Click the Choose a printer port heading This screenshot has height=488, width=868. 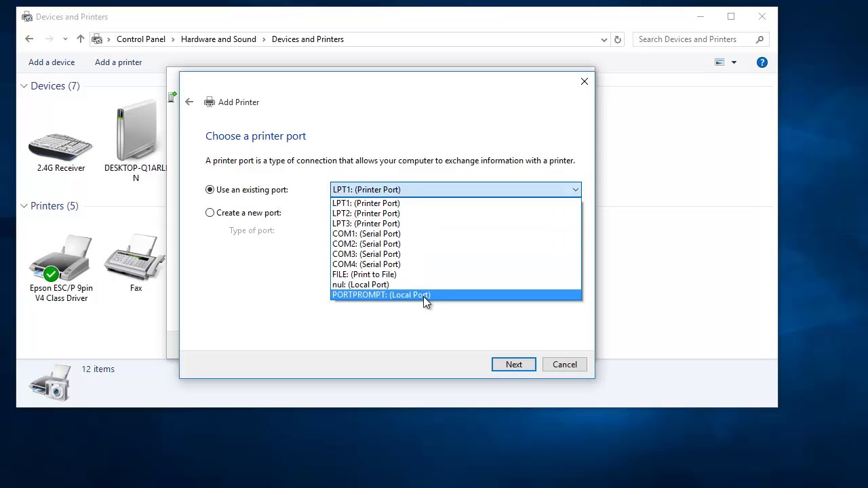pos(256,136)
